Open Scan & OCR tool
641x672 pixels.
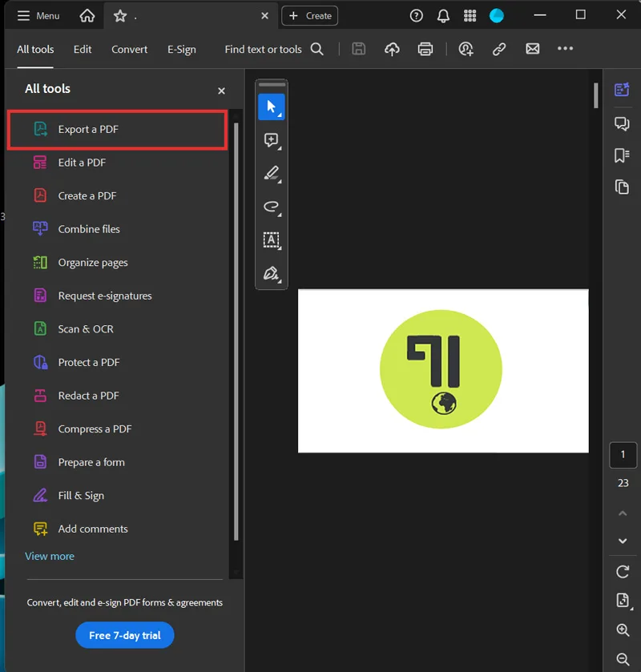pyautogui.click(x=118, y=329)
